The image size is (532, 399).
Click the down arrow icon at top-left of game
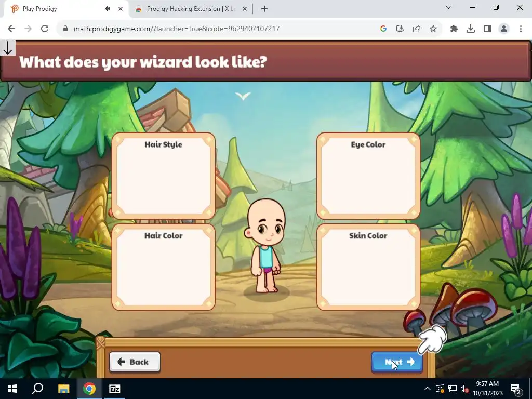[7, 47]
